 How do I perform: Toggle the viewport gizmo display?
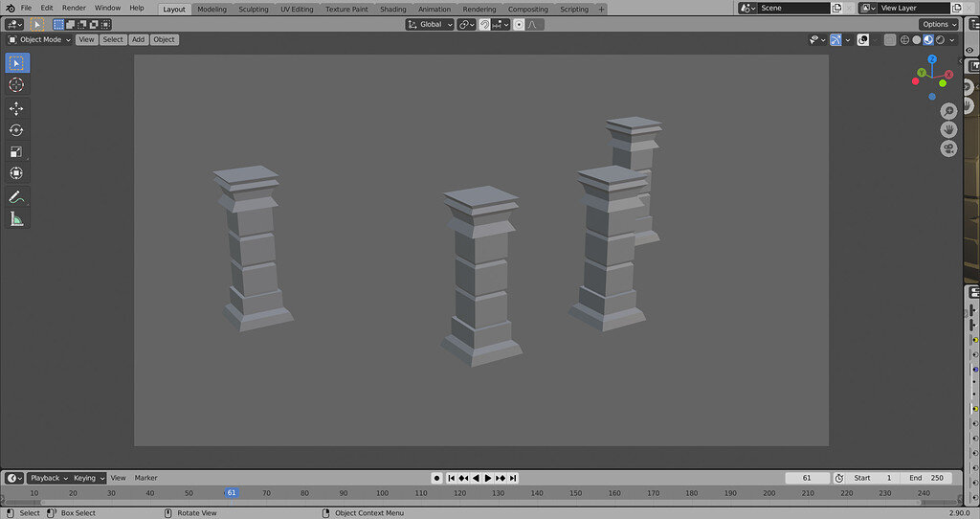[x=835, y=40]
